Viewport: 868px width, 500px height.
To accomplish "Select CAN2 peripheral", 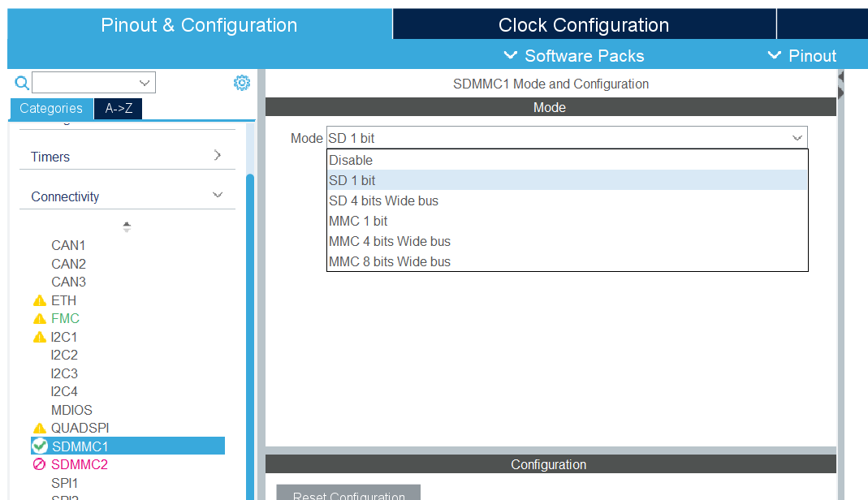I will [x=68, y=264].
